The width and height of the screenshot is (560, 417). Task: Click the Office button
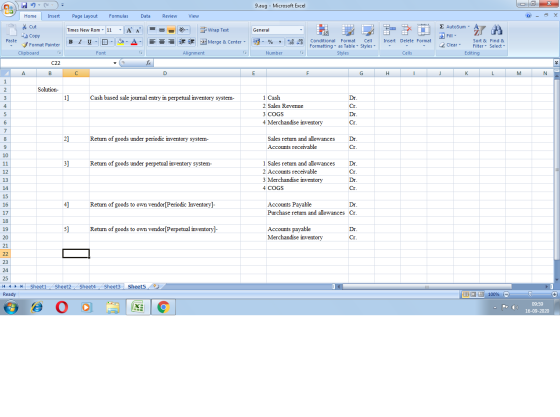(8, 9)
